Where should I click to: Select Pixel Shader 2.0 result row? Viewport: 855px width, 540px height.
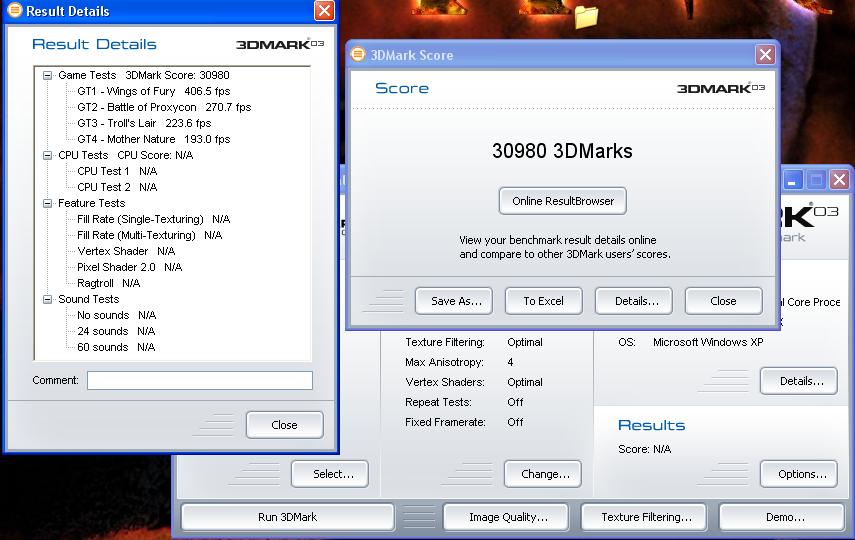(129, 267)
